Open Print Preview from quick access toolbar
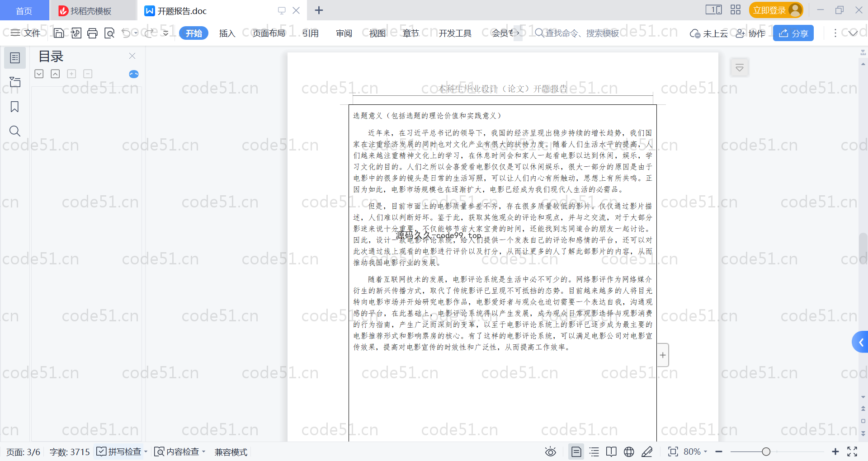 tap(109, 33)
